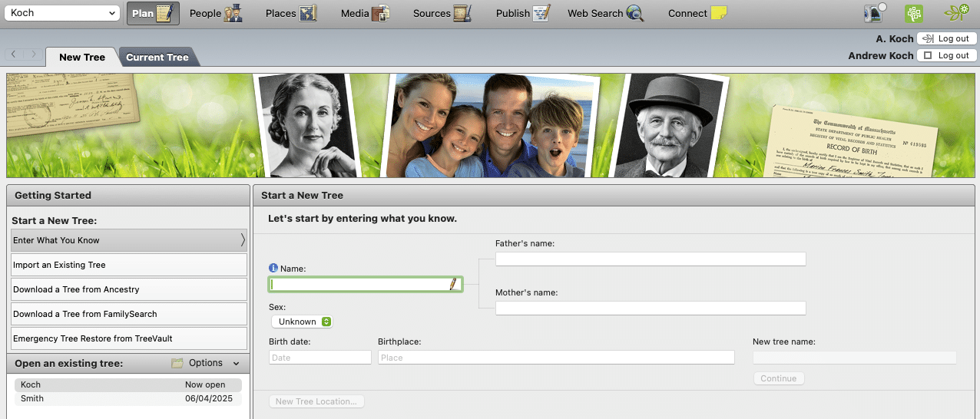Screen dimensions: 980x419
Task: Choose Download a Tree from FamilySearch
Action: click(128, 314)
